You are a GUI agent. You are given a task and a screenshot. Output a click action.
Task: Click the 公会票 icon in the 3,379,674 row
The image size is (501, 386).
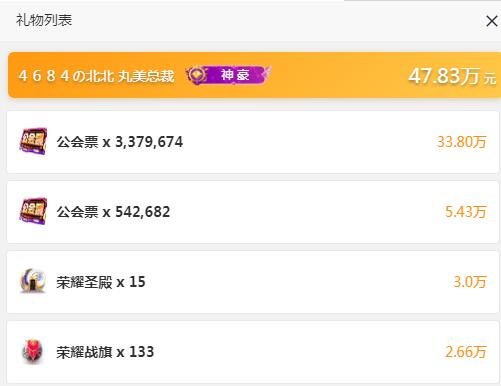pyautogui.click(x=33, y=141)
